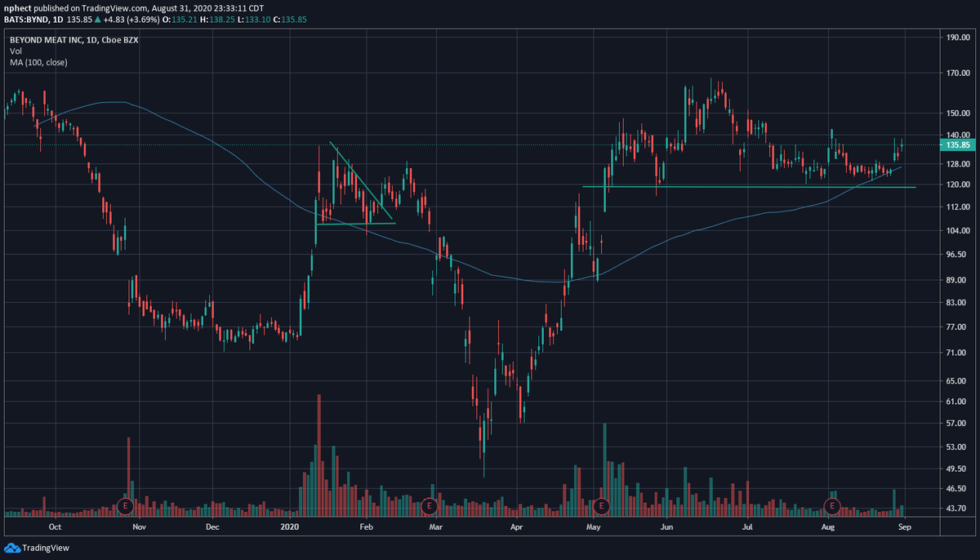Select the short horizontal line under the February triangle

(355, 224)
